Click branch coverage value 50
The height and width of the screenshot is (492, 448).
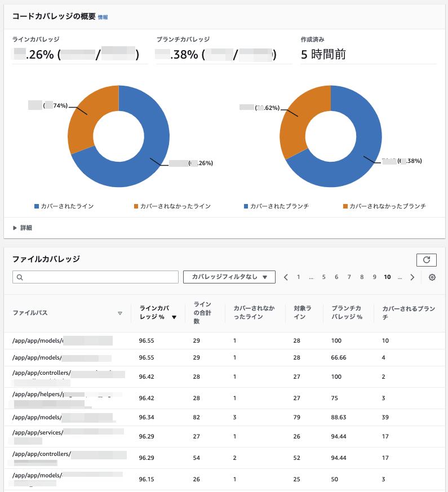pyautogui.click(x=334, y=479)
